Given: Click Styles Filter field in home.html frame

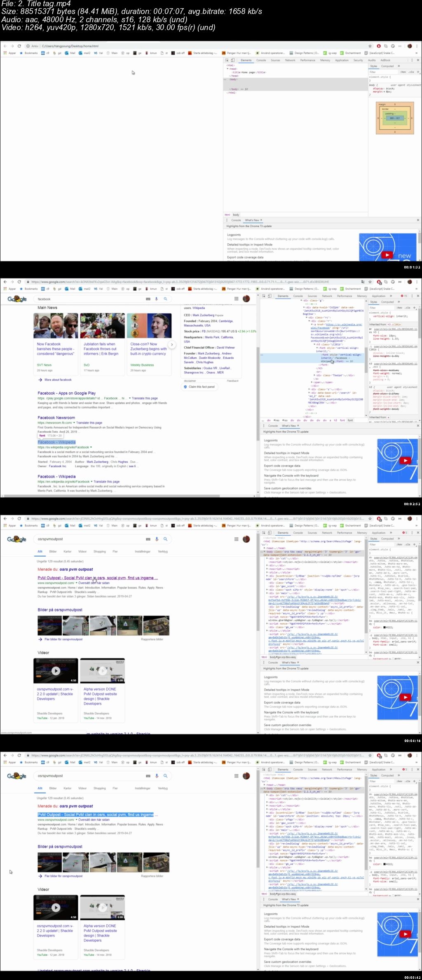Looking at the screenshot, I should coord(383,72).
